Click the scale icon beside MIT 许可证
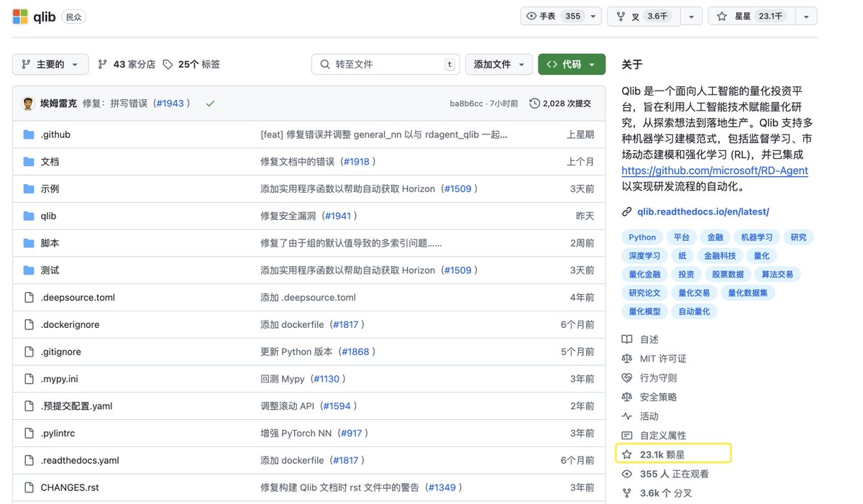Viewport: 863px width, 504px height. pyautogui.click(x=627, y=358)
